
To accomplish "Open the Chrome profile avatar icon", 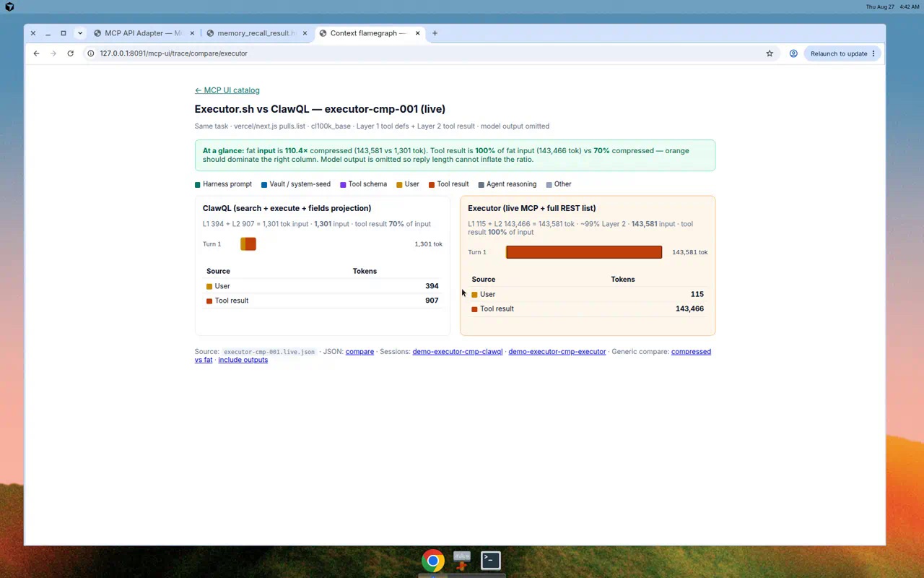I will pos(793,53).
